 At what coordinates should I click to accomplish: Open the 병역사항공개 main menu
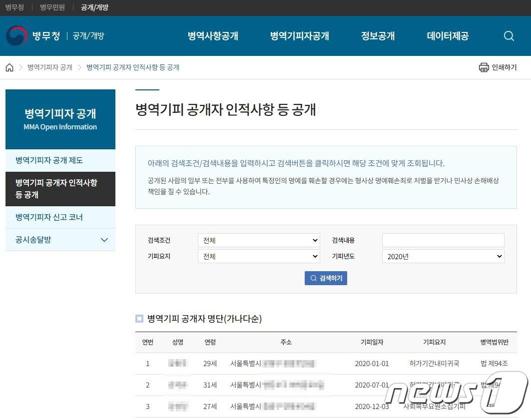[213, 36]
